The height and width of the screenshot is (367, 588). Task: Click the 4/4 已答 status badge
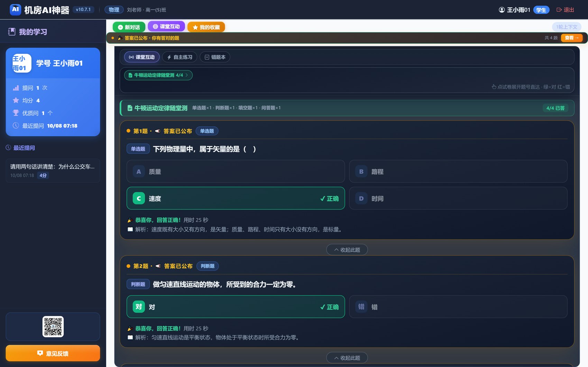click(555, 108)
